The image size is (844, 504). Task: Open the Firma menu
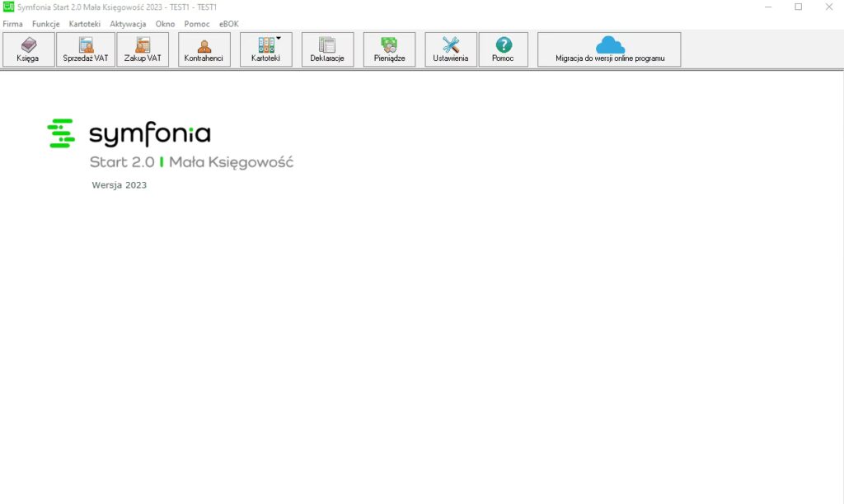[12, 24]
